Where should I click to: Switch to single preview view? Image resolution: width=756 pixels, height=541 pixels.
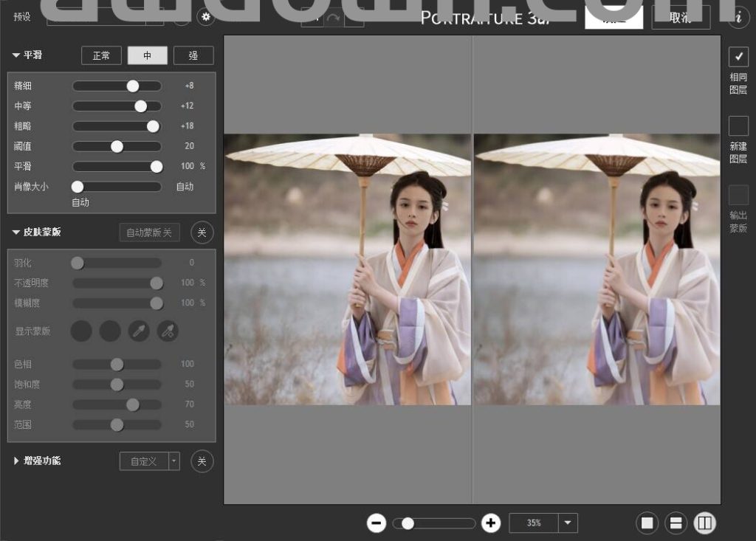(x=647, y=523)
